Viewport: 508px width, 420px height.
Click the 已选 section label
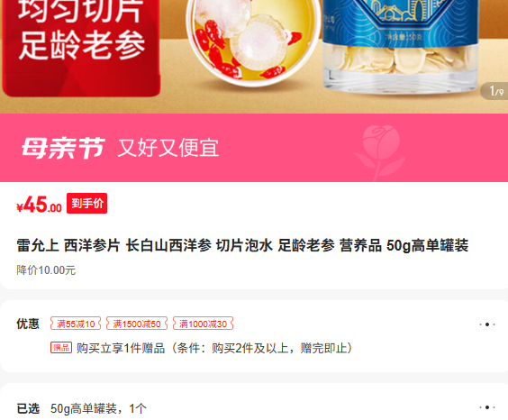pyautogui.click(x=28, y=408)
